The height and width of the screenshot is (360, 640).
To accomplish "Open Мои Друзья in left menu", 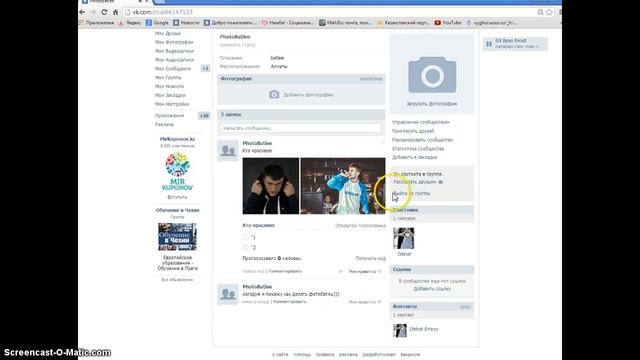I will (x=168, y=33).
